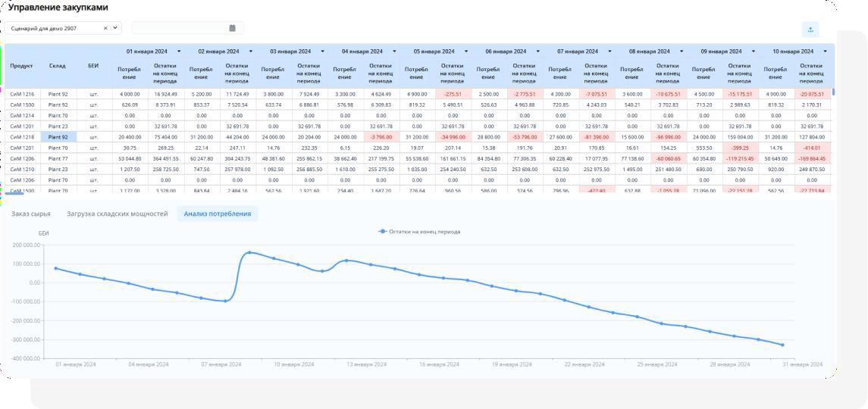Click the red -7 075.51 cell
This screenshot has height=409, width=868.
[597, 94]
